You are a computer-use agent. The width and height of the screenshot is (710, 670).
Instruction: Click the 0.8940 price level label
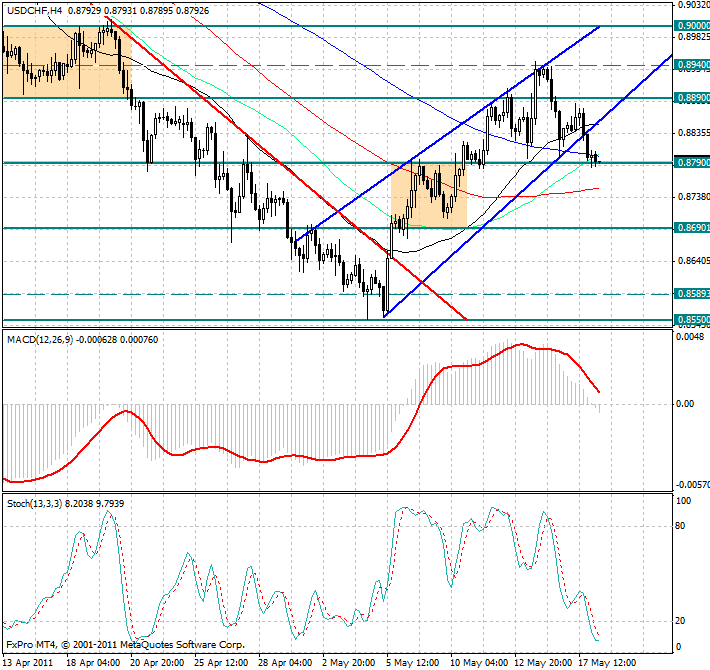click(692, 65)
